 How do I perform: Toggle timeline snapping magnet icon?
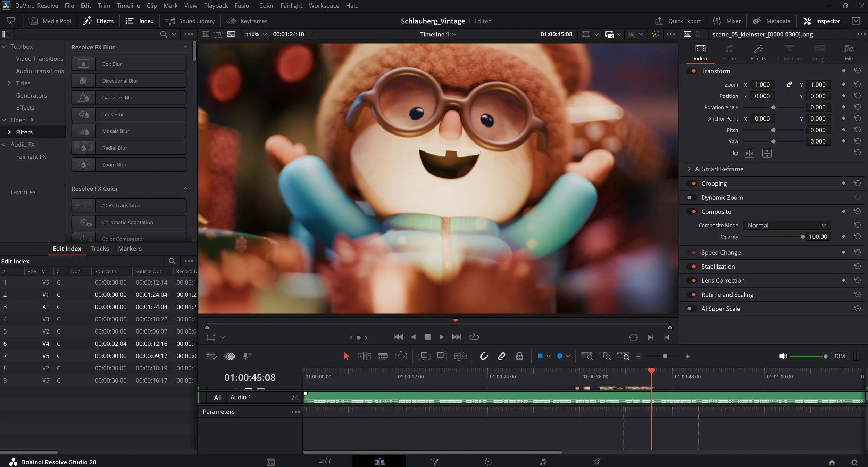[484, 356]
